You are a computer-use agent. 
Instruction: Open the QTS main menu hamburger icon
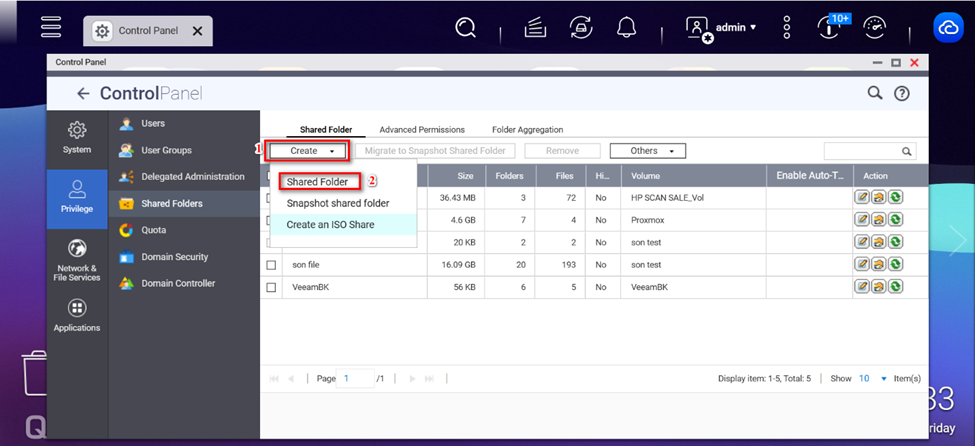(x=51, y=27)
